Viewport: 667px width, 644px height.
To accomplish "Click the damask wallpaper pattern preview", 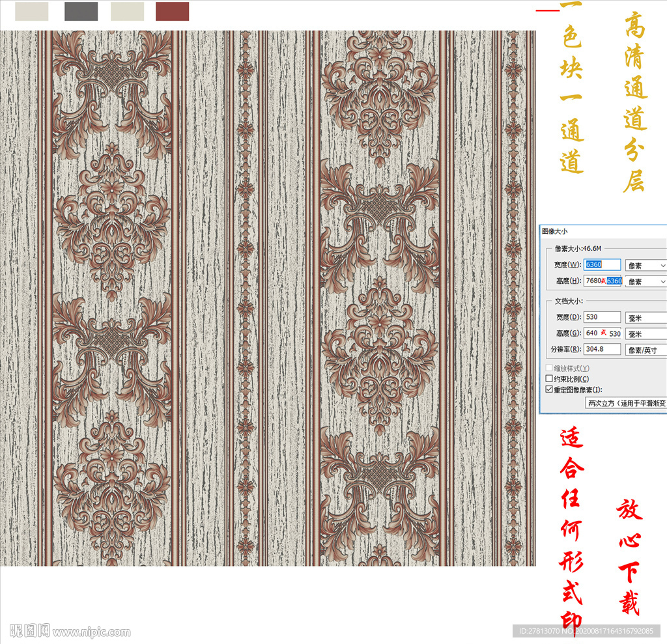I will coord(268,298).
